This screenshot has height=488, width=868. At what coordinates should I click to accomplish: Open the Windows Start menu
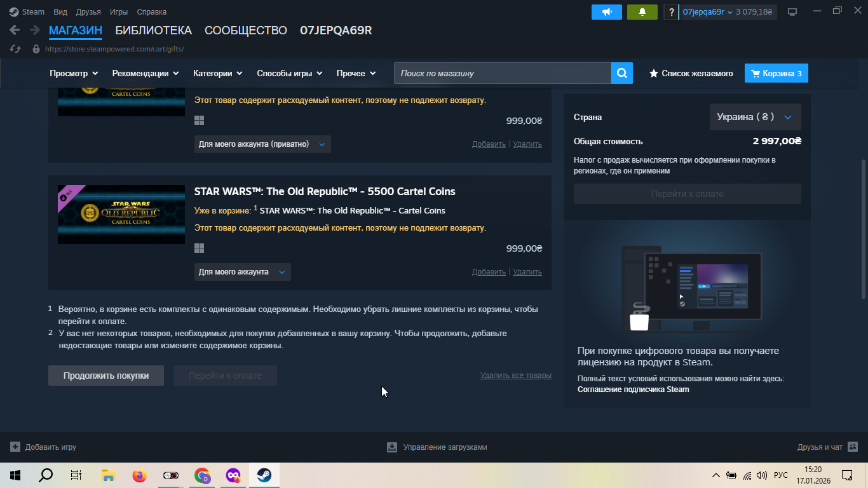coord(15,475)
